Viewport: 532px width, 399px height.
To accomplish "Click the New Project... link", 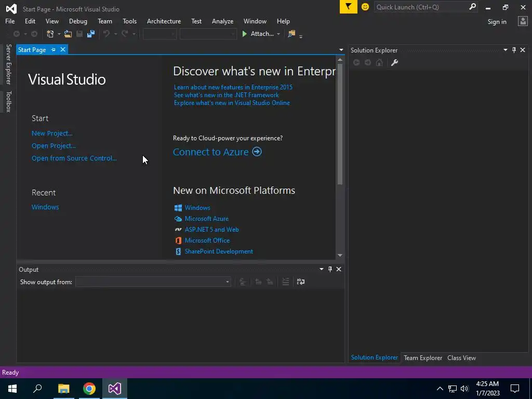I will pyautogui.click(x=52, y=134).
